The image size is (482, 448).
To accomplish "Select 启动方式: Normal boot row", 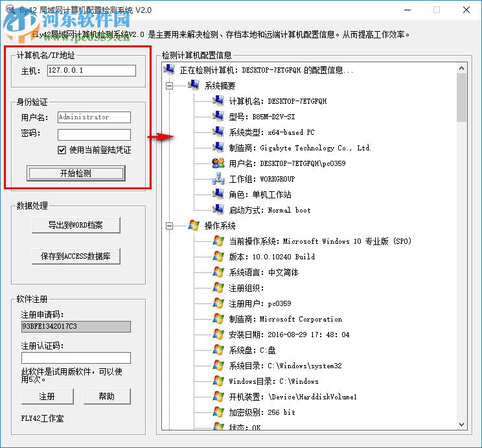I will coord(270,210).
